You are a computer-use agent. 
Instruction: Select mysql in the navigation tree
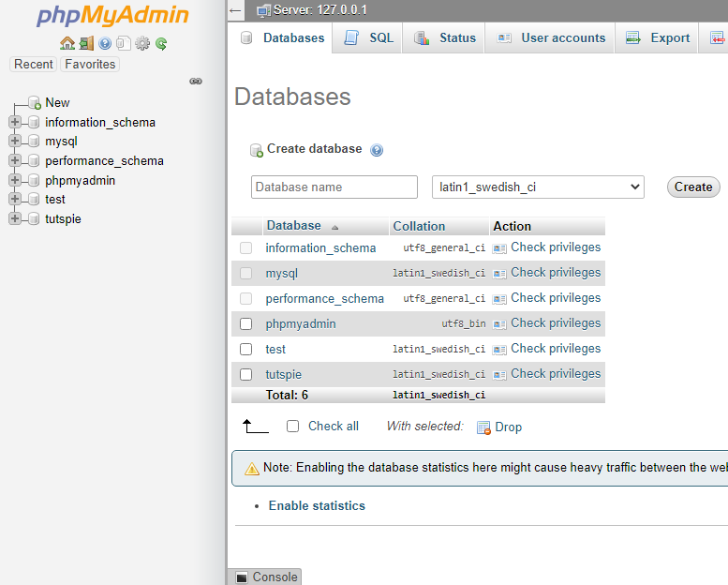(x=61, y=142)
